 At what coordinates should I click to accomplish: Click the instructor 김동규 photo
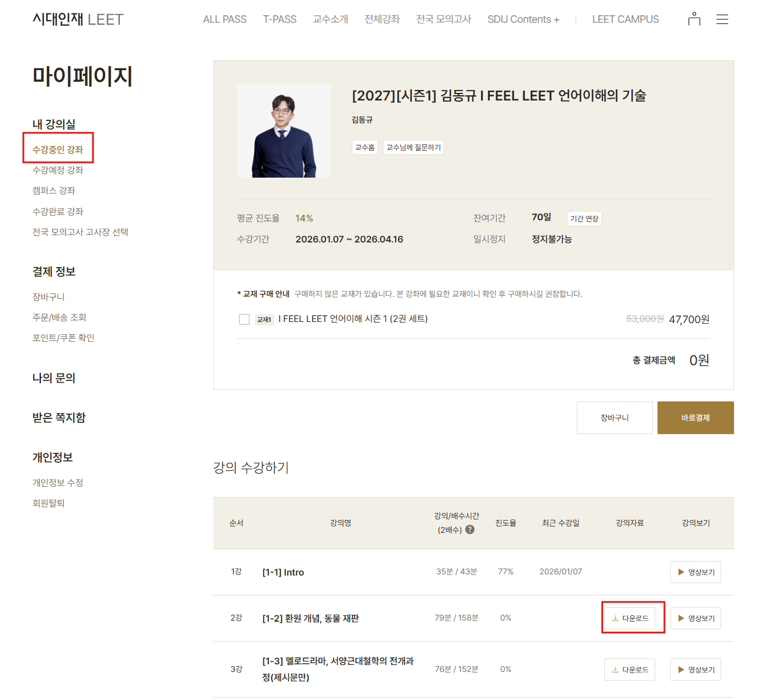click(x=284, y=131)
